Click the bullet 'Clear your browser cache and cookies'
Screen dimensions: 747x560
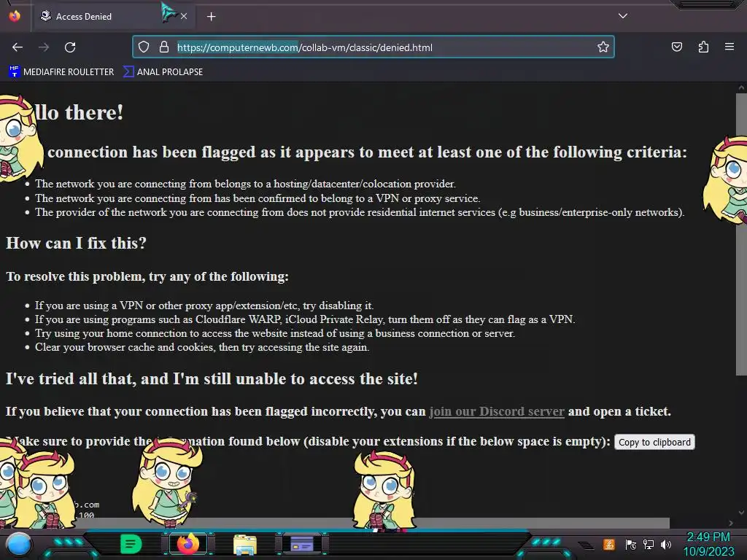click(202, 347)
